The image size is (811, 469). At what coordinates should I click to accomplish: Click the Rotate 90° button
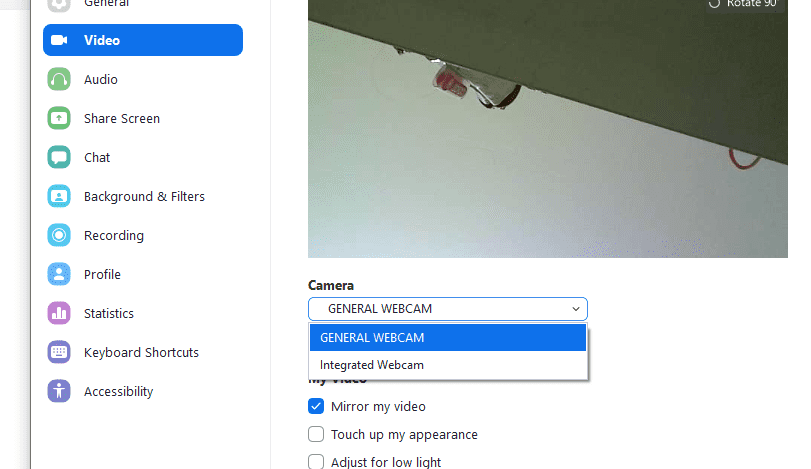point(745,4)
